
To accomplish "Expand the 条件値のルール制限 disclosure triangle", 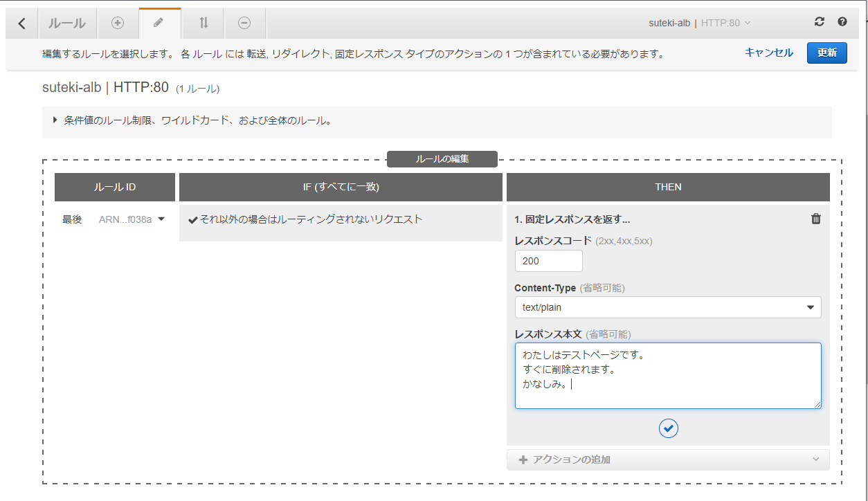I will [x=55, y=120].
